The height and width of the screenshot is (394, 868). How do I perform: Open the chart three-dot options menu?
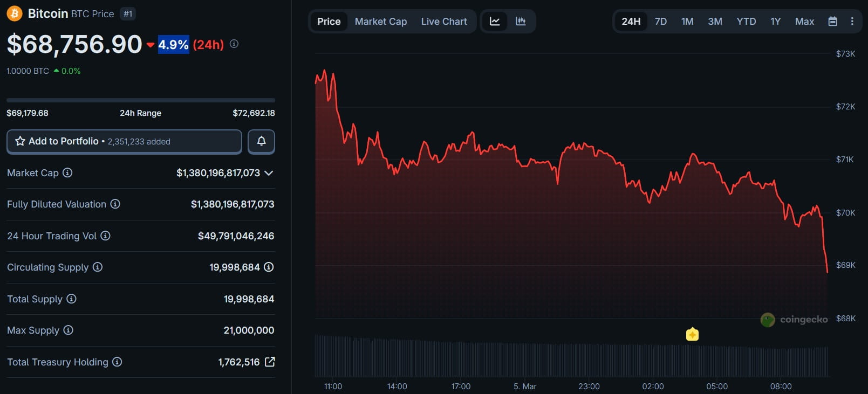(x=852, y=22)
